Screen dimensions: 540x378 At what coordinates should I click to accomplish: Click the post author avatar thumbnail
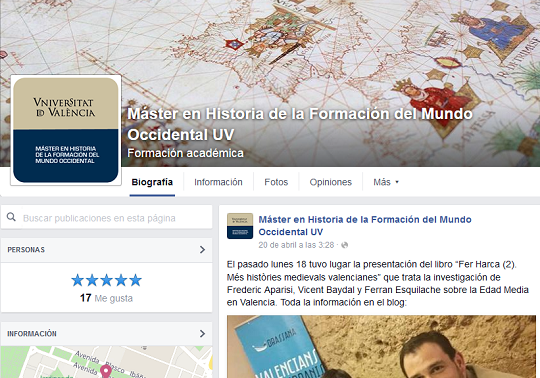[240, 226]
